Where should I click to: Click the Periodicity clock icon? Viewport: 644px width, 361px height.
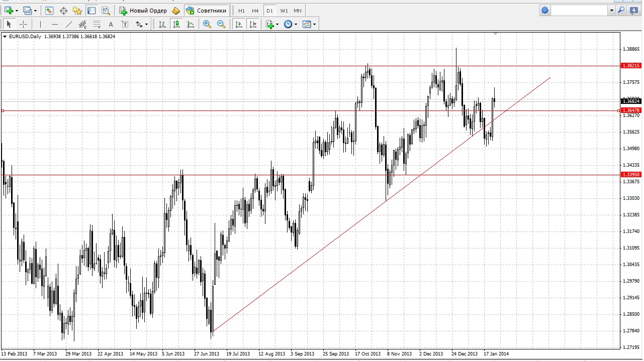(x=288, y=24)
